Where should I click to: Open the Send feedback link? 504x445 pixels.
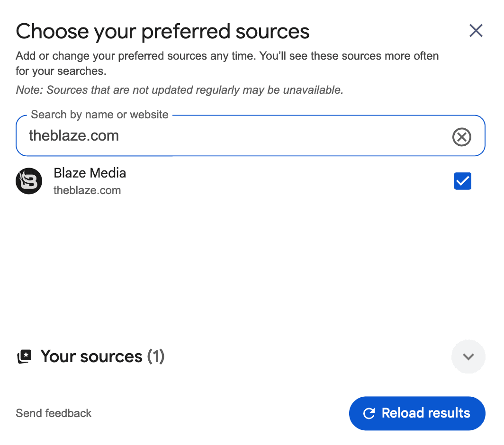pos(54,413)
